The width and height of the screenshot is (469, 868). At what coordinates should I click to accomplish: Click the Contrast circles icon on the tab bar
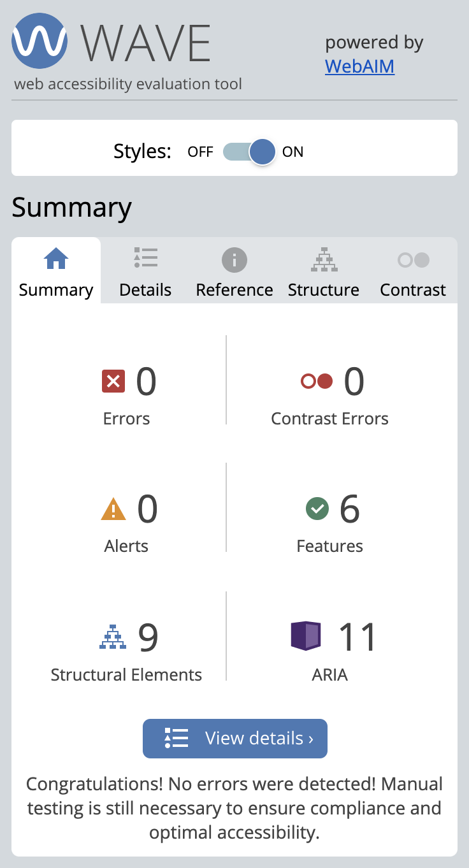click(x=412, y=259)
